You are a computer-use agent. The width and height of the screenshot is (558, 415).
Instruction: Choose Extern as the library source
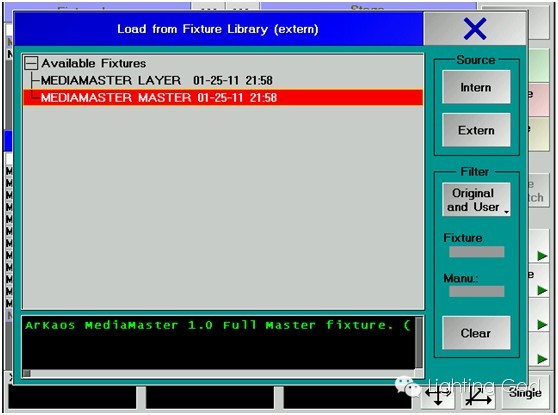pos(476,130)
